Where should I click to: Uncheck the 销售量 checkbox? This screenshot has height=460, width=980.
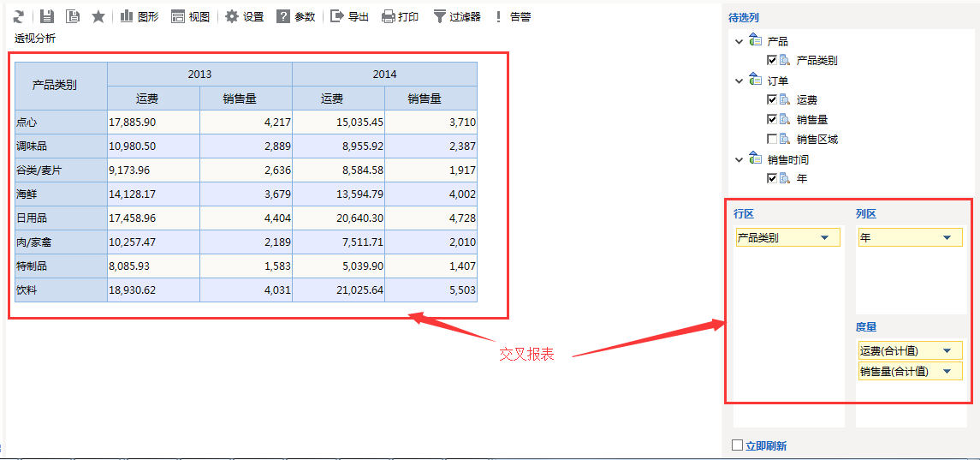click(772, 119)
